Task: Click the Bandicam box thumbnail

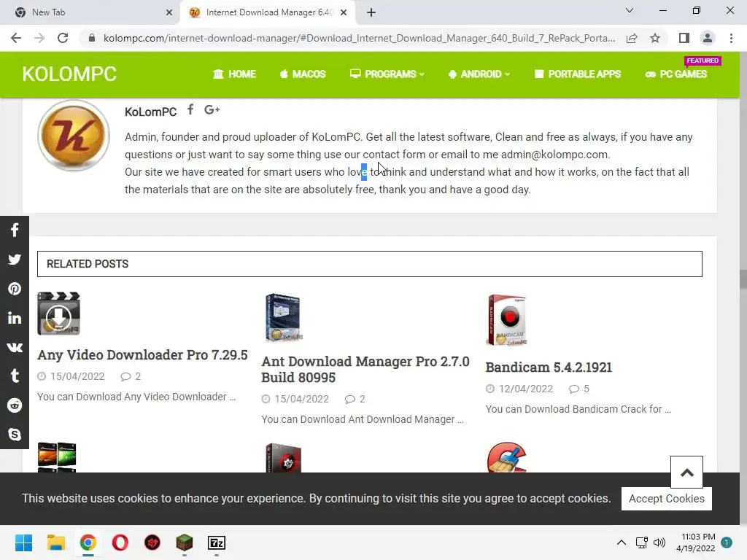Action: pyautogui.click(x=507, y=320)
